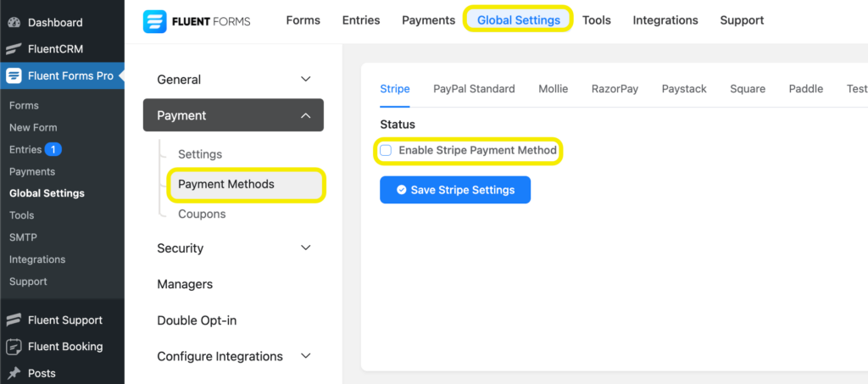
Task: Click Support in WordPress sidebar
Action: click(x=28, y=281)
